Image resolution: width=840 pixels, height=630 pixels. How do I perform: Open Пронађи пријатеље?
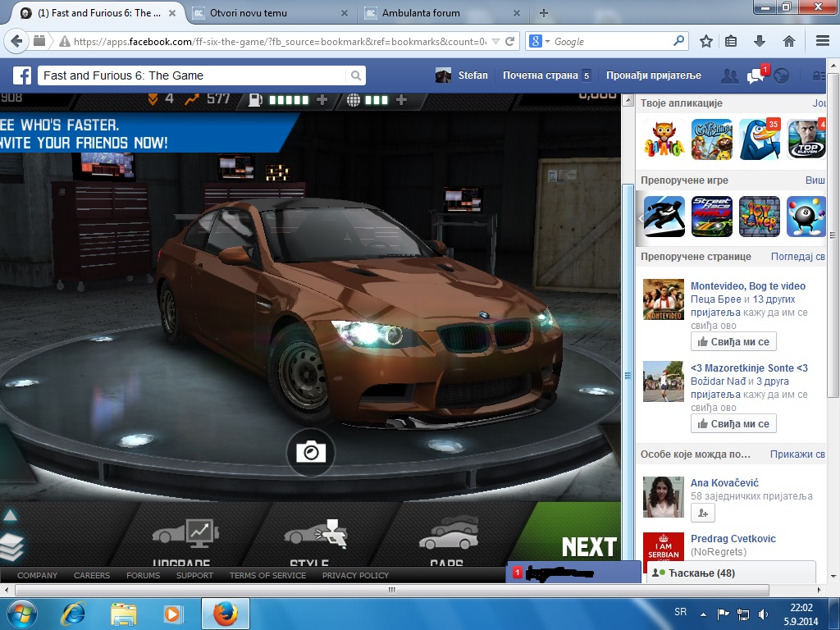[654, 75]
